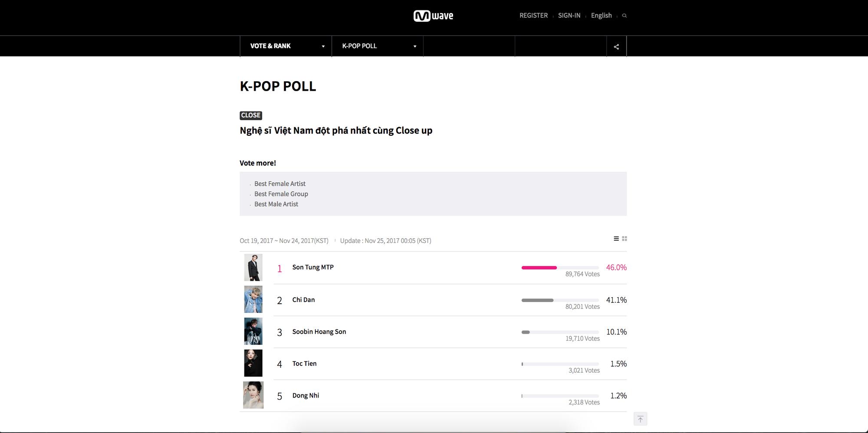Screen dimensions: 868x433
Task: Expand the K-POP POLL dropdown
Action: [x=378, y=46]
